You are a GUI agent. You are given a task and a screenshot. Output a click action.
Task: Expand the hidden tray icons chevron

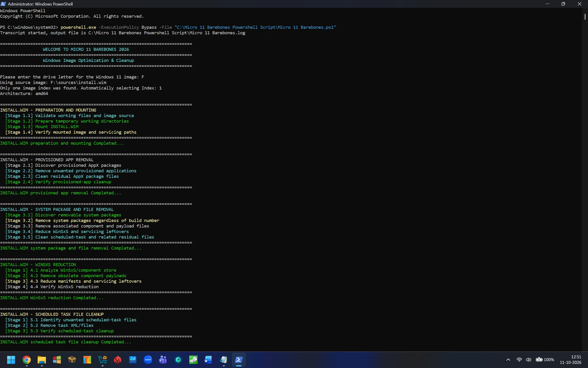click(x=508, y=359)
